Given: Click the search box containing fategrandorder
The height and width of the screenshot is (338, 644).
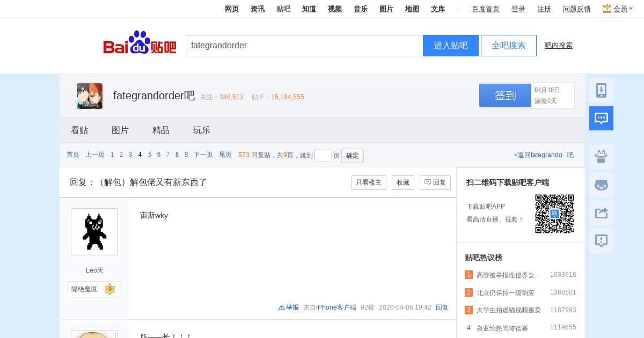Looking at the screenshot, I should click(x=305, y=46).
